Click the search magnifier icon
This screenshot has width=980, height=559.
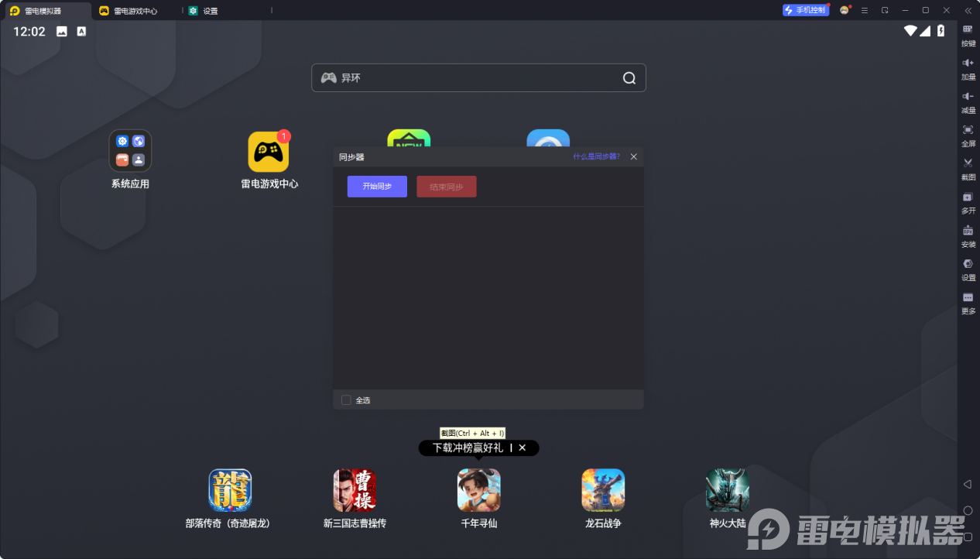point(629,77)
